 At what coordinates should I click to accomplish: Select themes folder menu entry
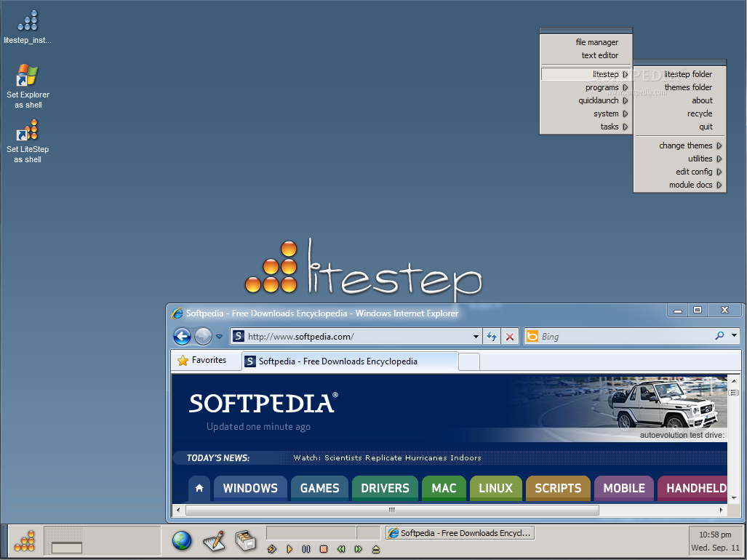click(x=680, y=87)
